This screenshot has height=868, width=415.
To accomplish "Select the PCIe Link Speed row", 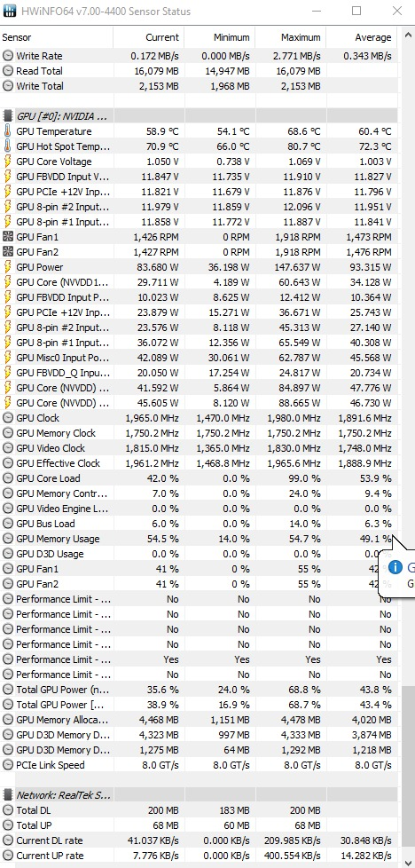I will click(199, 765).
